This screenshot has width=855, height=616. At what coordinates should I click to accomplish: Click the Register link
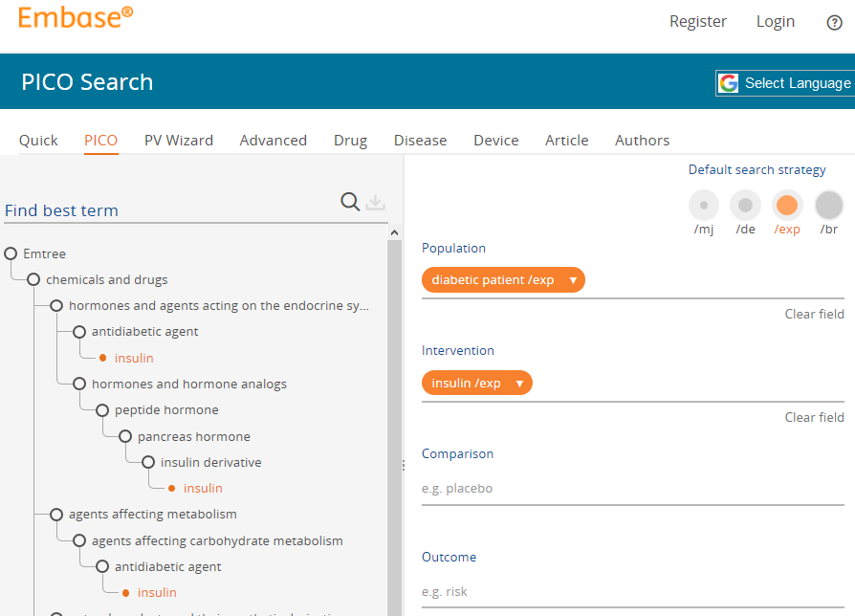pos(698,22)
